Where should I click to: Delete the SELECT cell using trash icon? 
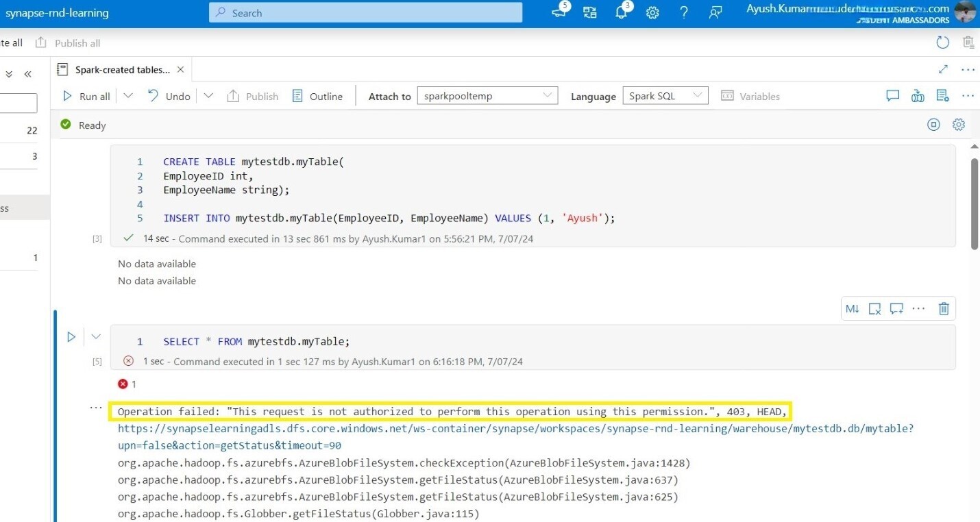pos(944,308)
